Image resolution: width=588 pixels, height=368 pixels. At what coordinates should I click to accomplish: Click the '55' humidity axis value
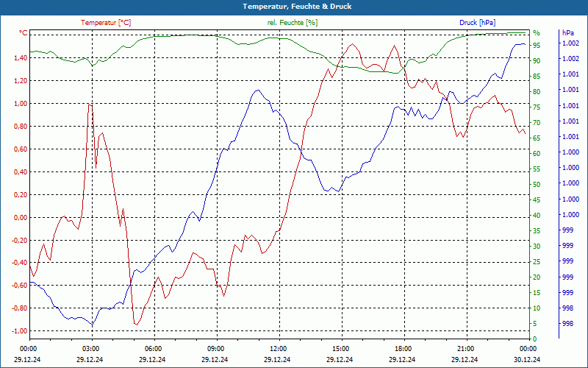click(537, 169)
